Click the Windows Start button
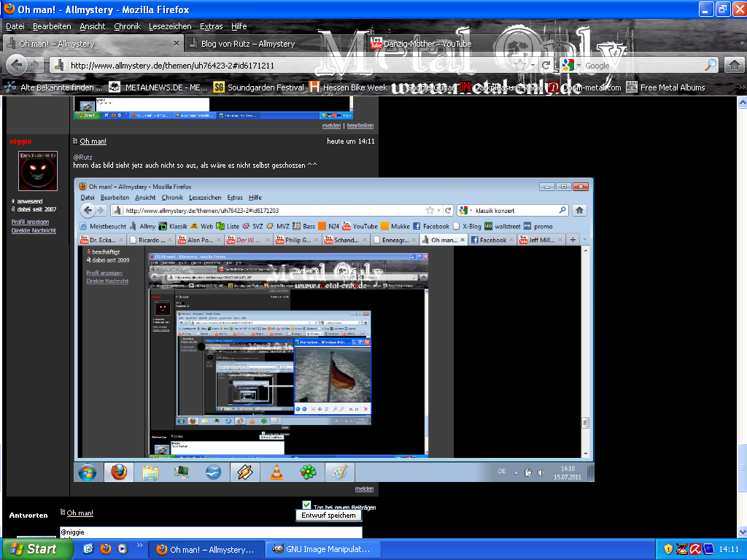747x560 pixels. [x=37, y=549]
